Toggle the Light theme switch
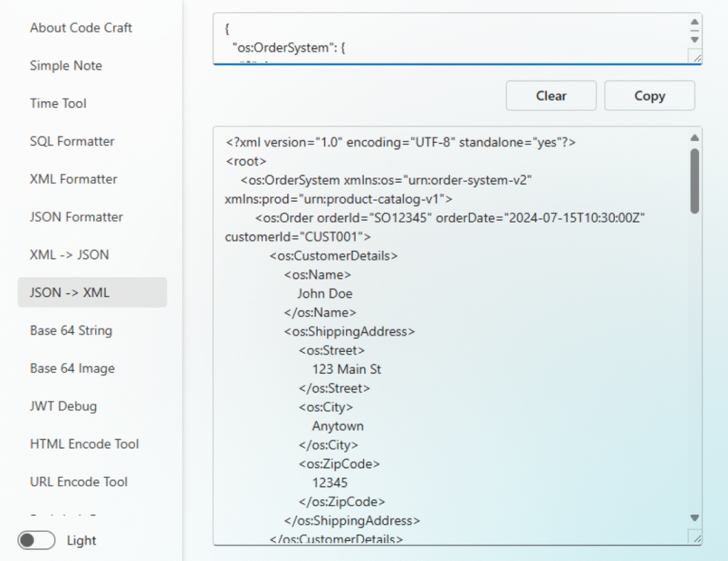Viewport: 728px width, 561px height. click(37, 540)
